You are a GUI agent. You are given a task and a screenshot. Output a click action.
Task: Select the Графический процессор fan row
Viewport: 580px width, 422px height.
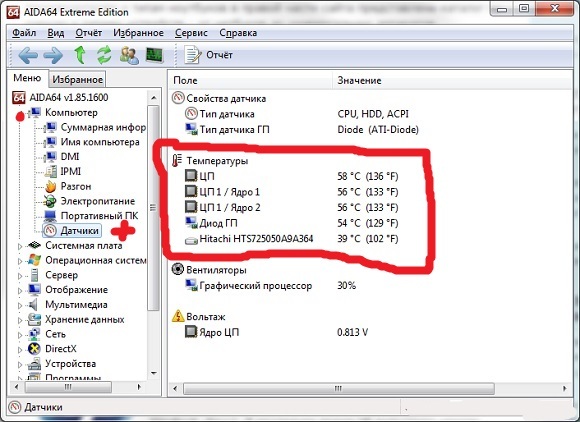point(371,286)
